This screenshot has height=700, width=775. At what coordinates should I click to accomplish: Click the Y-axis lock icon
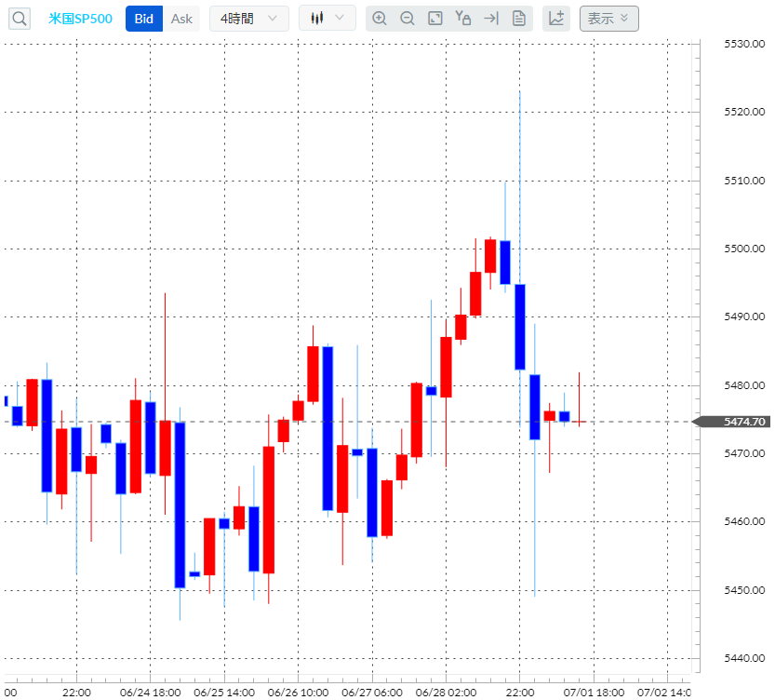[462, 18]
